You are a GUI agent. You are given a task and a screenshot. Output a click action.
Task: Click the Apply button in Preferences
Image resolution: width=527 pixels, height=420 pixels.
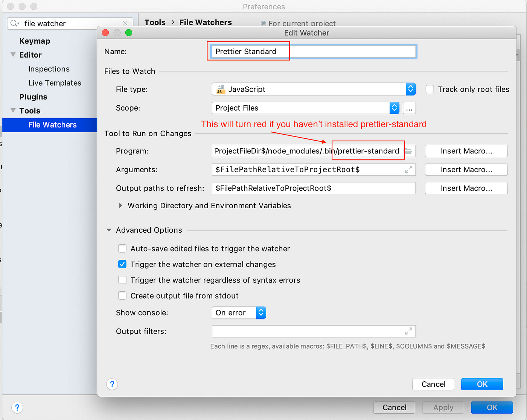click(443, 407)
